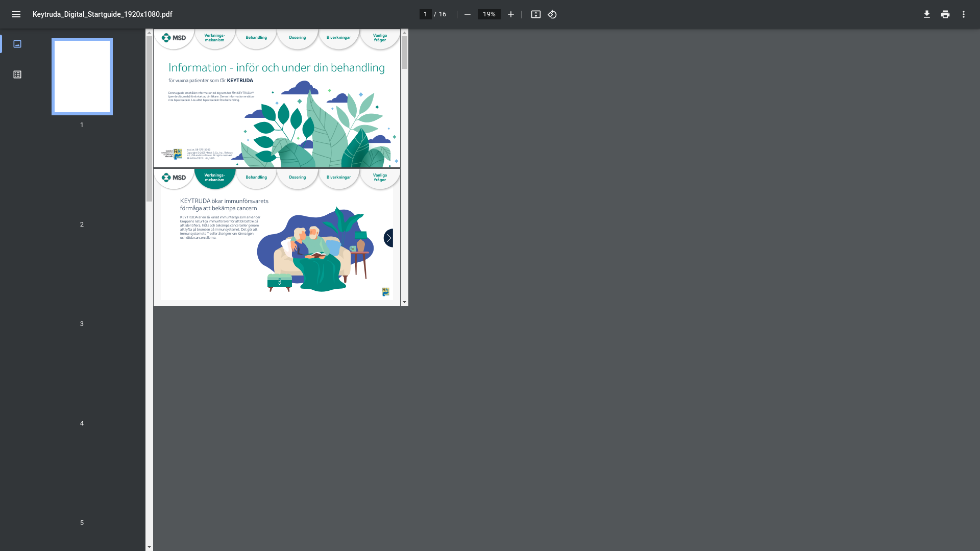The width and height of the screenshot is (980, 551).
Task: Click the thumbnail panel scroll up arrow
Action: [149, 33]
